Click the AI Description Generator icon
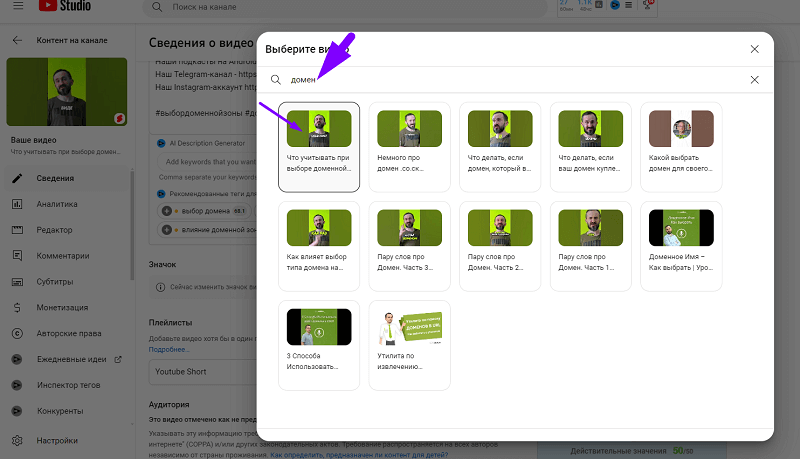800x459 pixels. pos(161,143)
